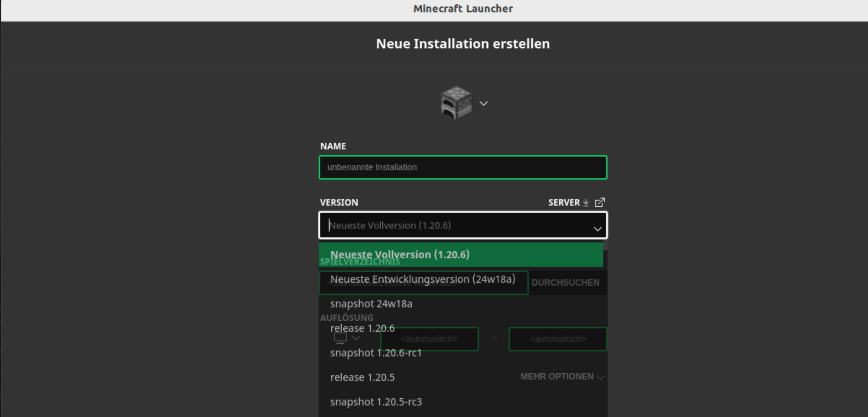
Task: Click the furnace installation icon
Action: pos(456,103)
